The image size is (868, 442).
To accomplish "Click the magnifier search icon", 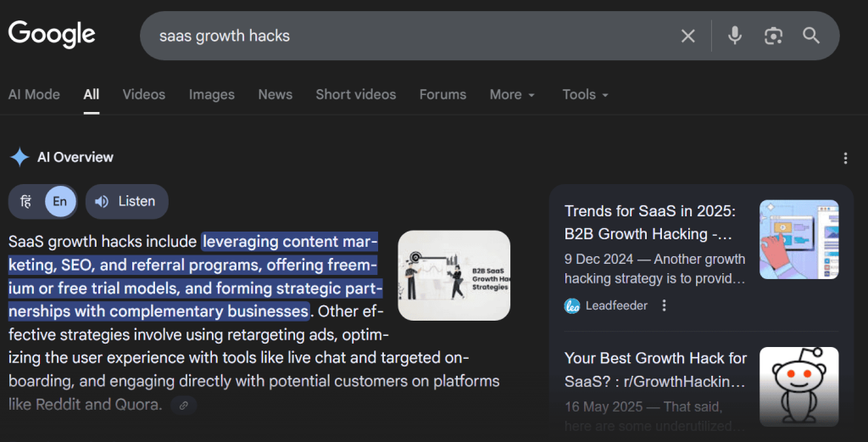I will click(x=811, y=36).
